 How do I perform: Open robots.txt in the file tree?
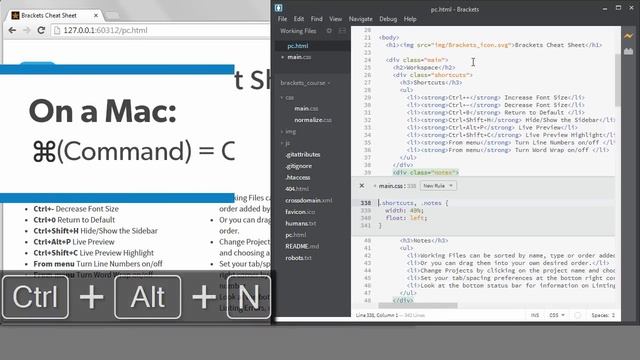tap(298, 258)
